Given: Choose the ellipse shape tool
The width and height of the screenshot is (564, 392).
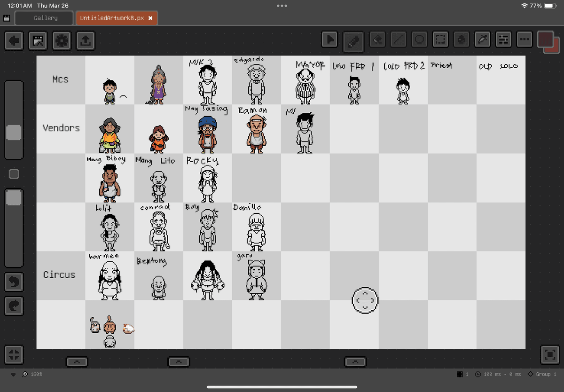Looking at the screenshot, I should tap(420, 40).
